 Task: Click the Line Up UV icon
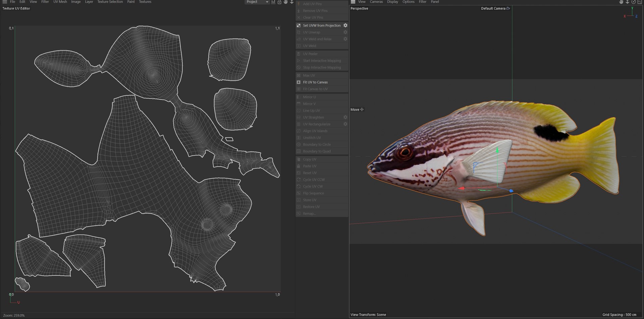pyautogui.click(x=299, y=110)
